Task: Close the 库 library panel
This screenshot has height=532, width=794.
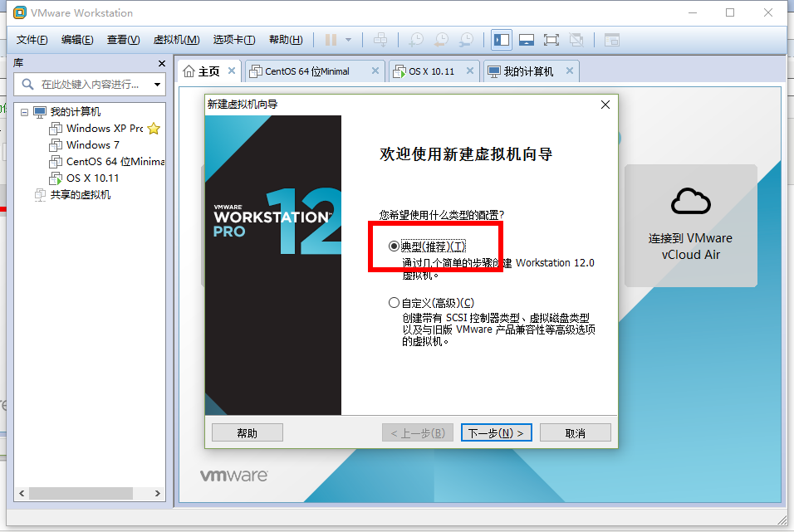Action: click(161, 63)
